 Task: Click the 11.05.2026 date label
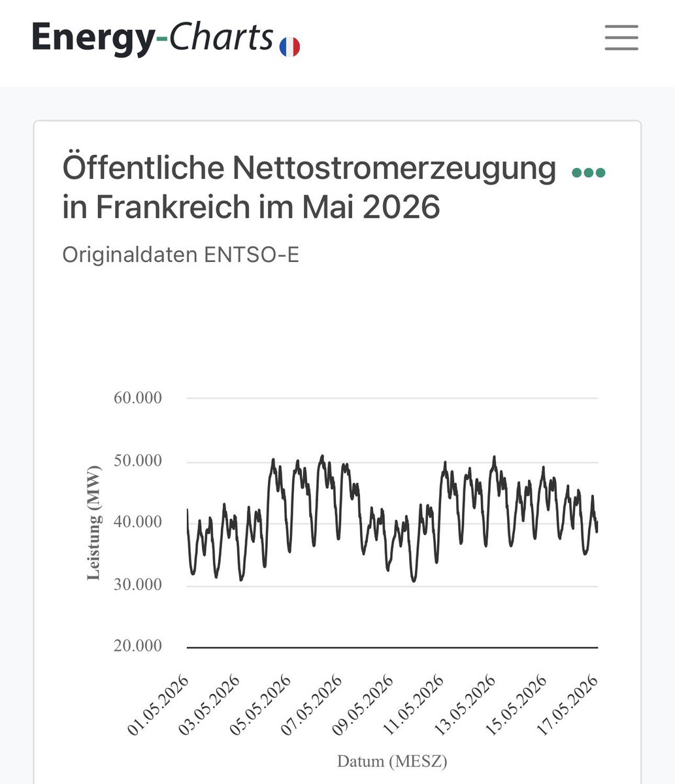tap(413, 706)
